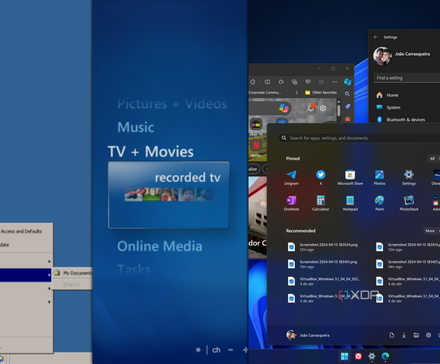Go back in Settings window

pyautogui.click(x=376, y=37)
